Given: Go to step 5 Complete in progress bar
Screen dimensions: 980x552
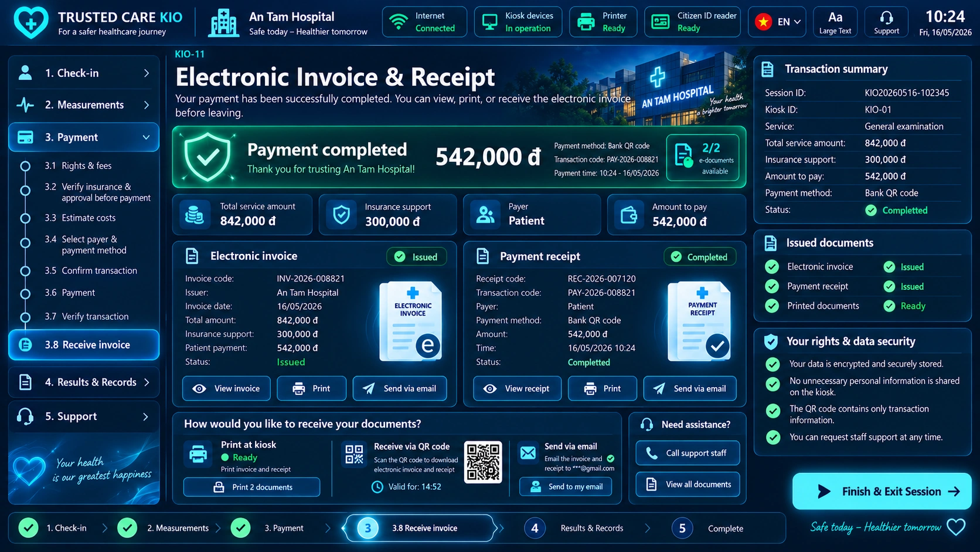Looking at the screenshot, I should tap(708, 529).
